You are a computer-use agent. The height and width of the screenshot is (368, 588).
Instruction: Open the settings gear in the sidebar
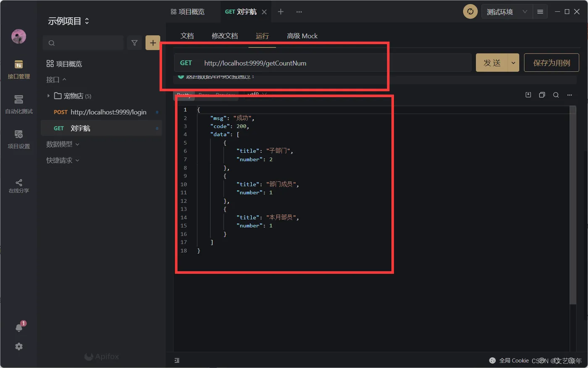coord(19,347)
